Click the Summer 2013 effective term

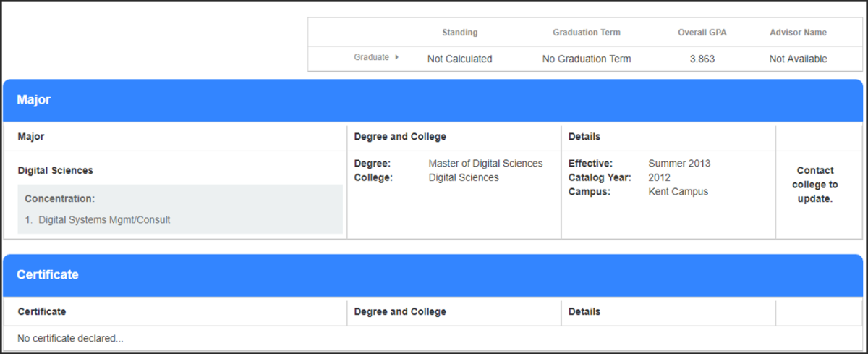[x=679, y=164]
